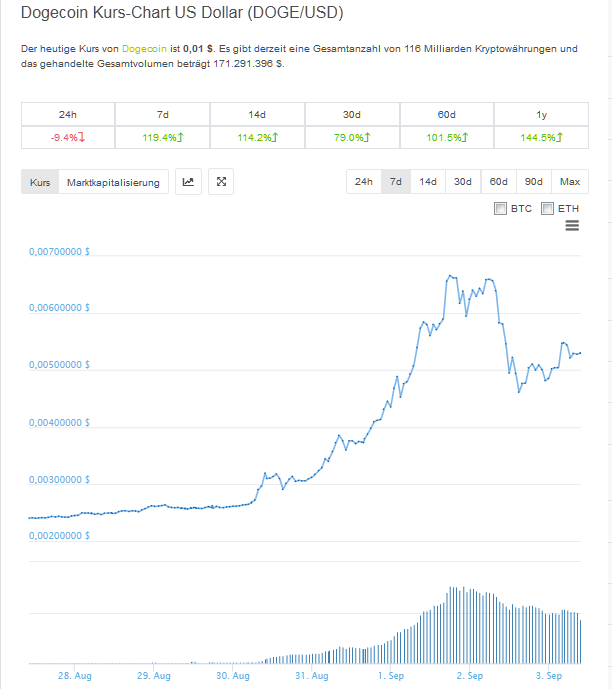Click the 0,00200000 $ axis label
612x689 pixels.
[59, 536]
